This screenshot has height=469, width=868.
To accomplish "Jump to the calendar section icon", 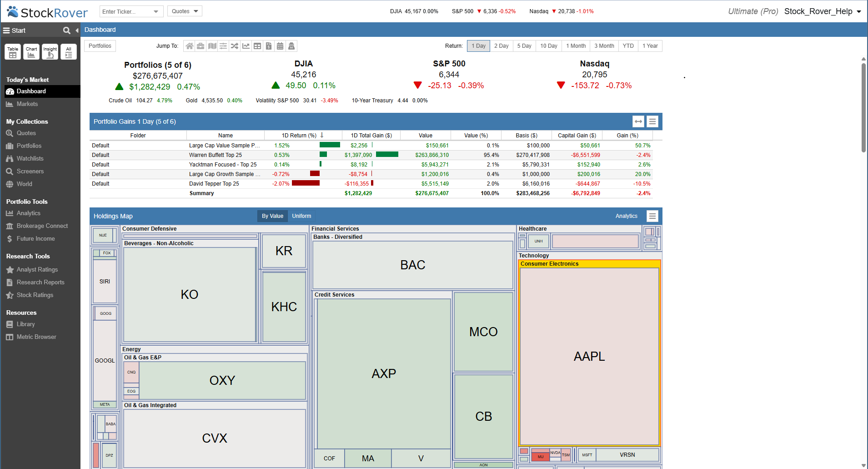I will (280, 46).
